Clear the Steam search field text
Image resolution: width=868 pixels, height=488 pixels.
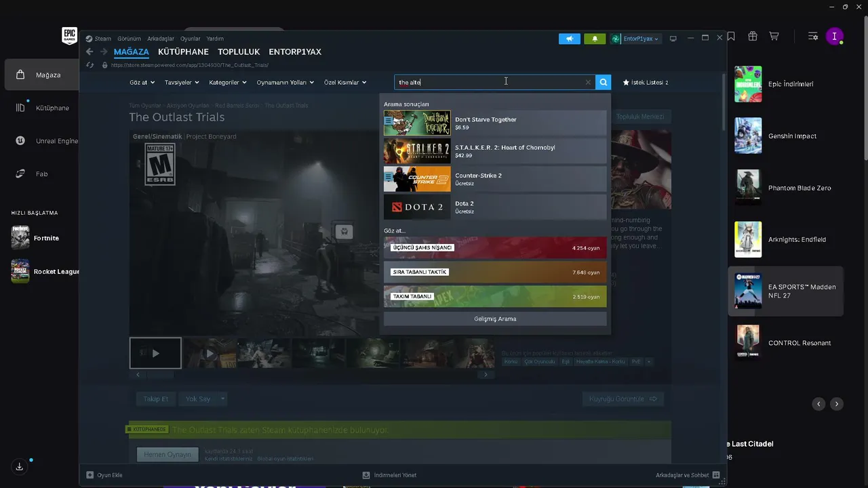(588, 83)
